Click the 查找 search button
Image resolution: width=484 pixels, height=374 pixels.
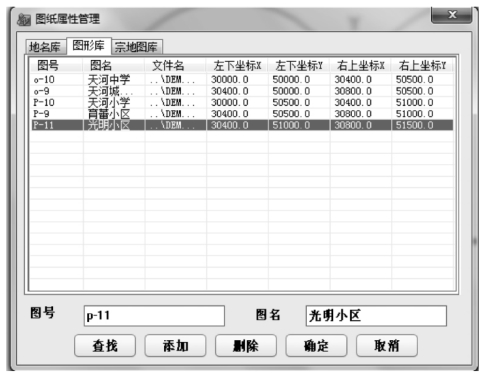tap(105, 346)
